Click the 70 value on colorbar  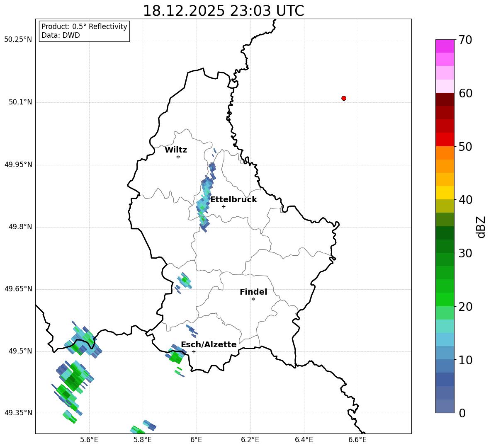click(x=465, y=40)
